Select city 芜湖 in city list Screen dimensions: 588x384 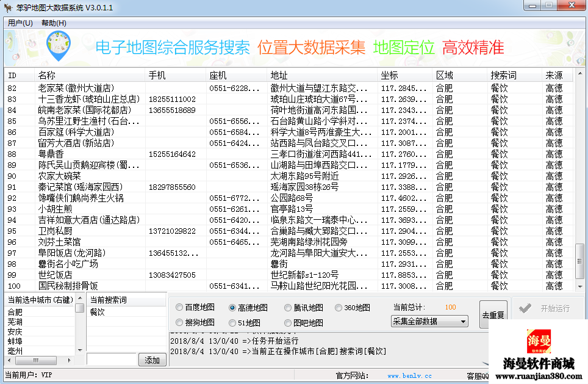coord(40,322)
